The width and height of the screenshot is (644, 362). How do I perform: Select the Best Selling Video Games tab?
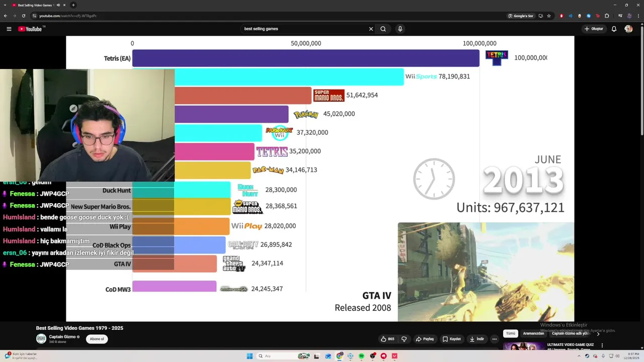coord(38,5)
